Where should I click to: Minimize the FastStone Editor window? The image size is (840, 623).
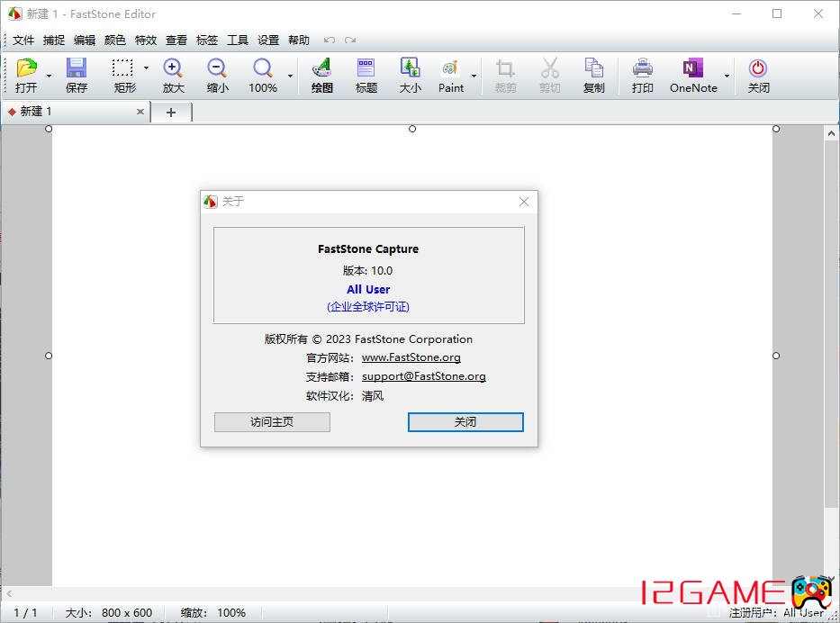tap(736, 14)
